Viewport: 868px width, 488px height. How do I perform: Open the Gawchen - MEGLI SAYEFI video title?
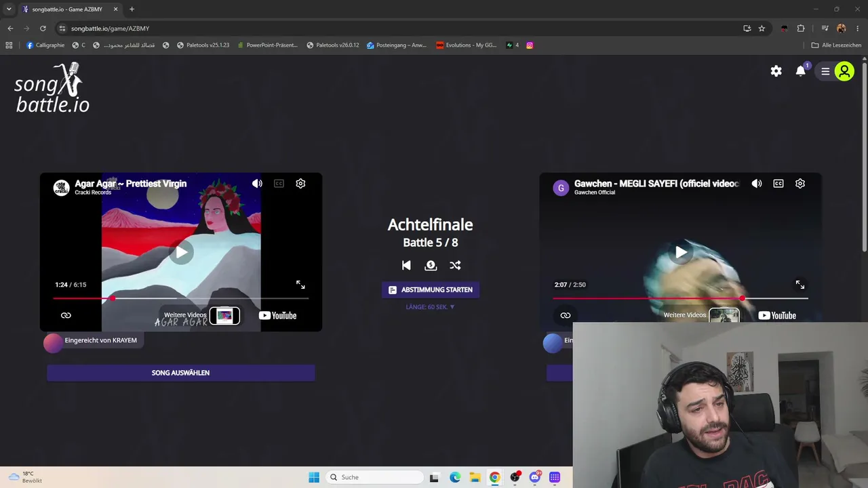pyautogui.click(x=656, y=184)
